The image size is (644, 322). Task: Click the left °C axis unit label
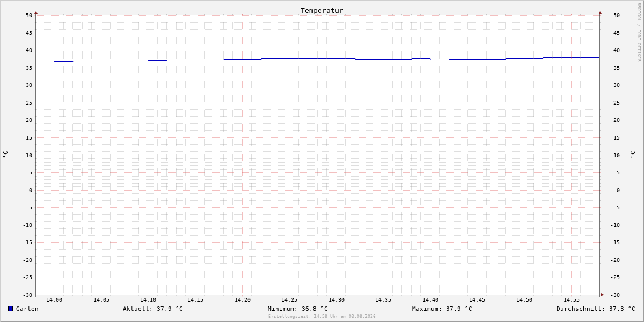pos(5,154)
